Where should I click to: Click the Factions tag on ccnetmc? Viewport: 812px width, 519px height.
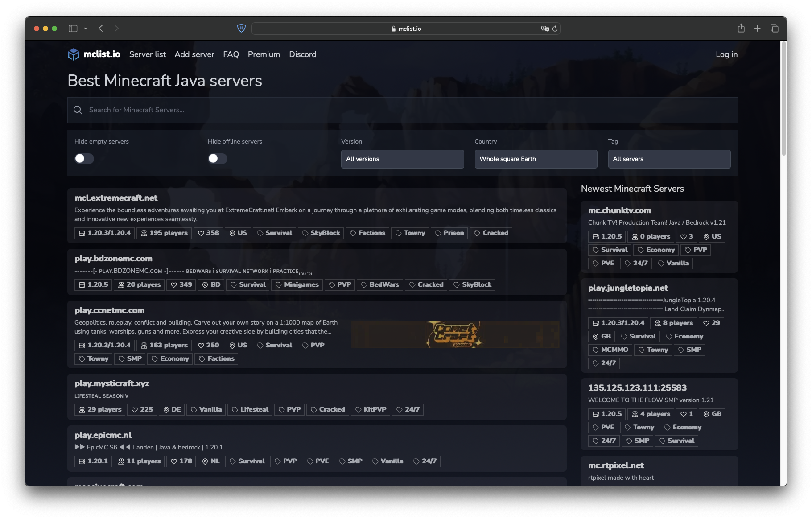(x=216, y=359)
